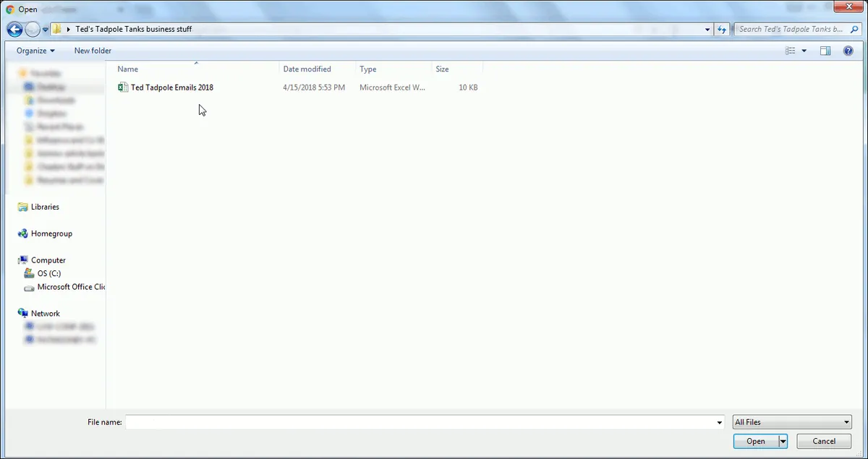The width and height of the screenshot is (868, 459).
Task: Open Homegroup in the navigation pane
Action: 51,233
